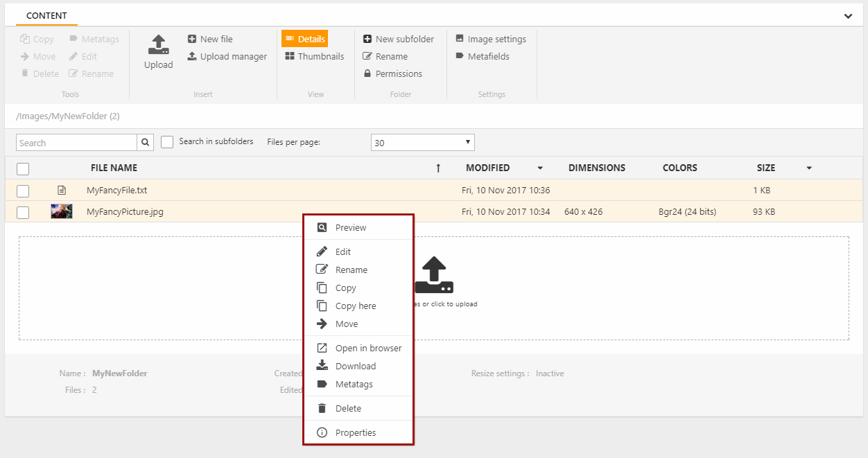
Task: Click the search magnifier icon
Action: tap(145, 143)
